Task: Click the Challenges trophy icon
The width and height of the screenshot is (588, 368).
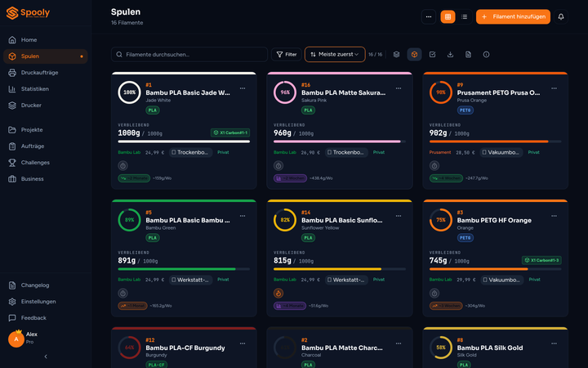Action: tap(12, 163)
